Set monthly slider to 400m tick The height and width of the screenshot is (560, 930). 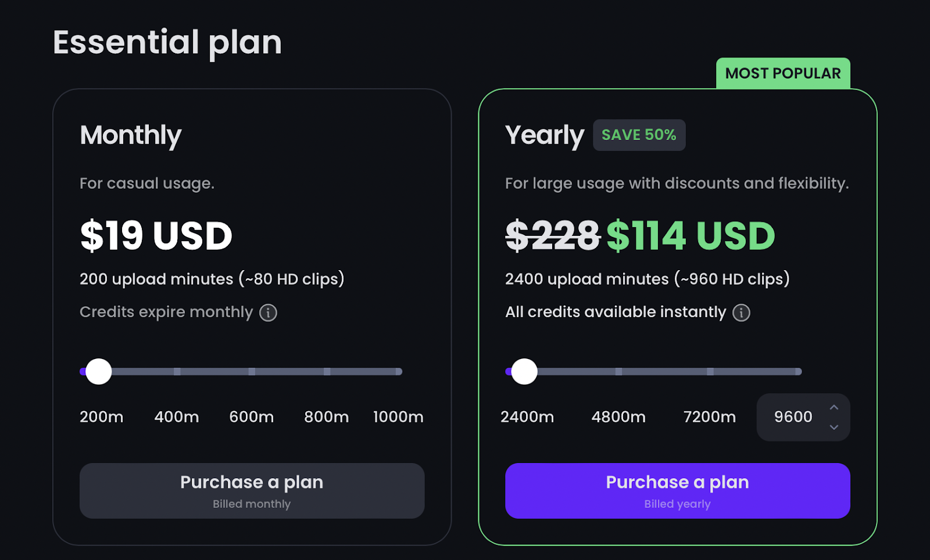coord(177,371)
